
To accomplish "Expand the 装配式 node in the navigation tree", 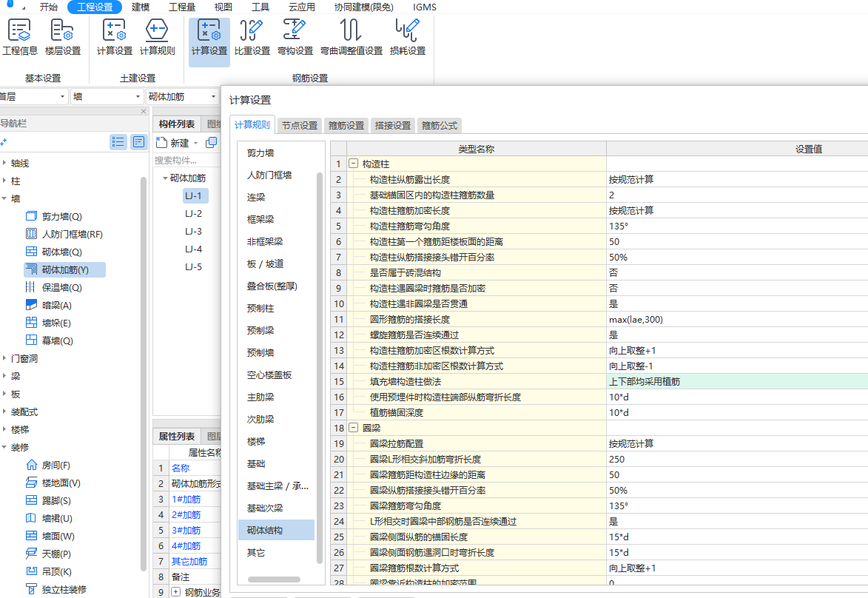I will pyautogui.click(x=4, y=411).
